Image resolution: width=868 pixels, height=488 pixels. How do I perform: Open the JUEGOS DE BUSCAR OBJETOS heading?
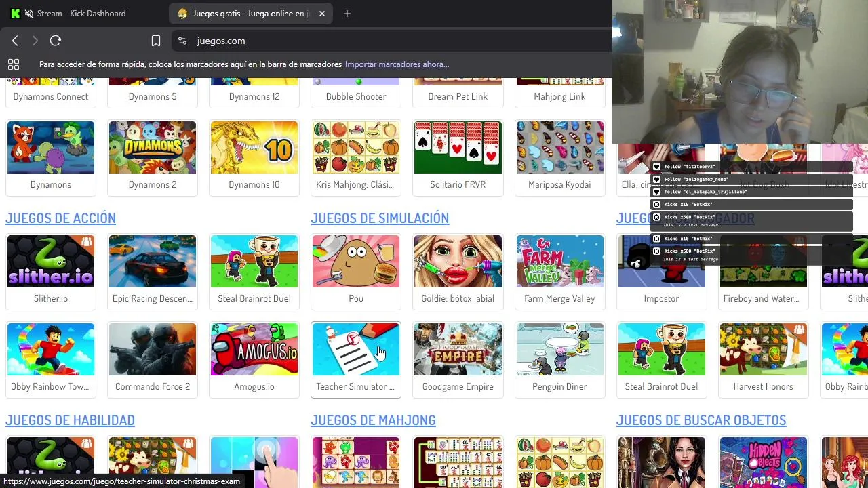pyautogui.click(x=701, y=420)
